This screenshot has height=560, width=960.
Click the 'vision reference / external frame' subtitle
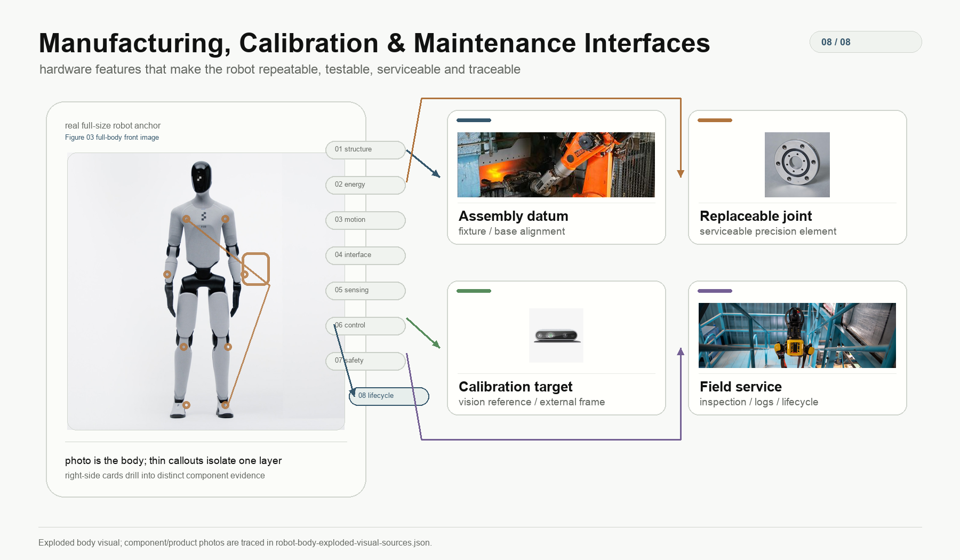pos(532,402)
